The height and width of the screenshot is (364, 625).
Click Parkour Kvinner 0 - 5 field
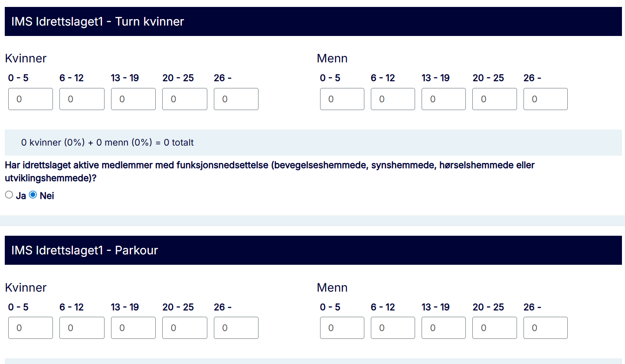pyautogui.click(x=30, y=328)
